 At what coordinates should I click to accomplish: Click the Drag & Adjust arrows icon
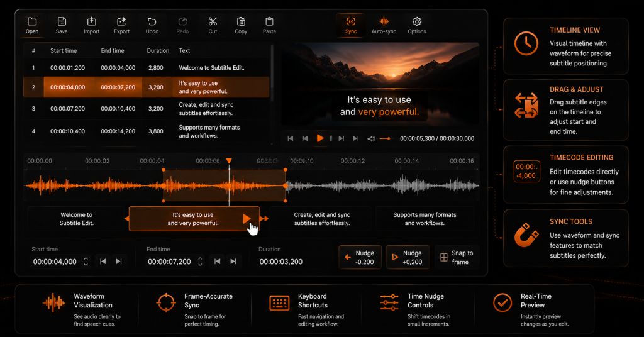pos(526,105)
